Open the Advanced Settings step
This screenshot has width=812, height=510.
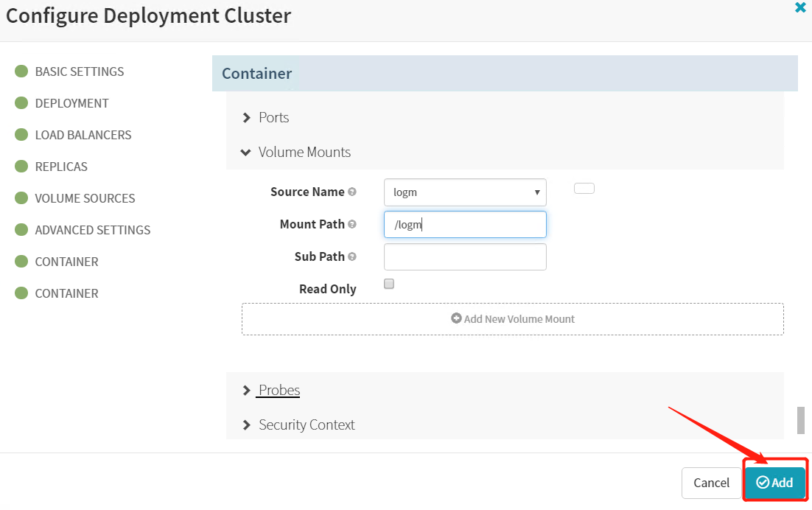[x=92, y=230]
